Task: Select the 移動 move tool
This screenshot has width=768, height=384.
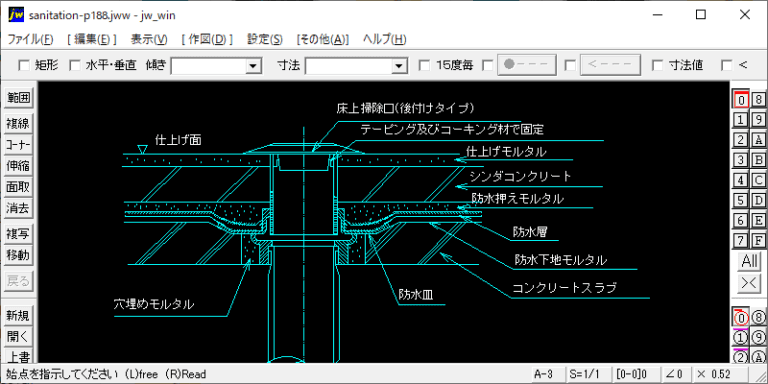Action: tap(19, 255)
